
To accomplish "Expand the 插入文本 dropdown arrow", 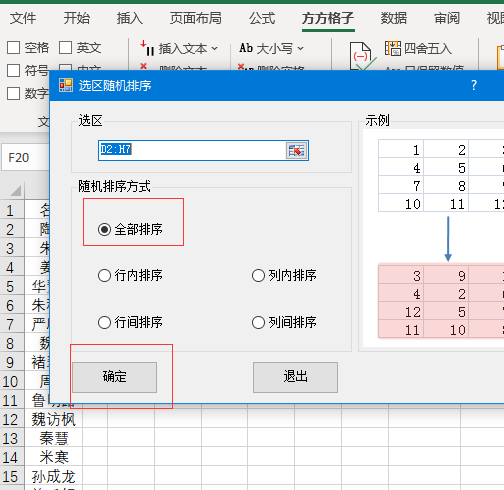I will (x=215, y=49).
